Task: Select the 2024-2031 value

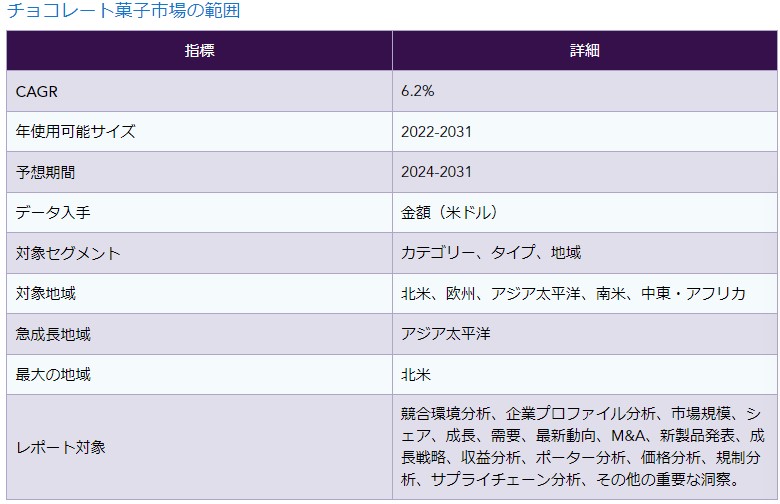Action: (436, 172)
